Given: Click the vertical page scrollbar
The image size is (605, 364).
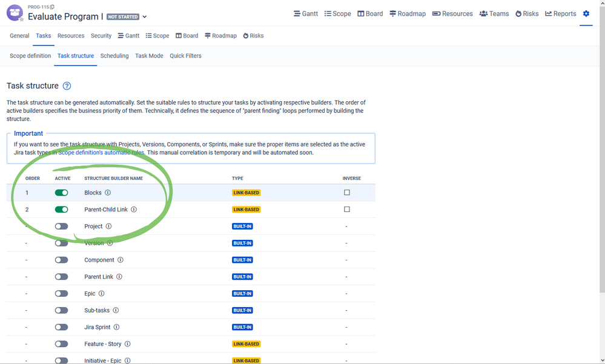Looking at the screenshot, I should (602, 147).
